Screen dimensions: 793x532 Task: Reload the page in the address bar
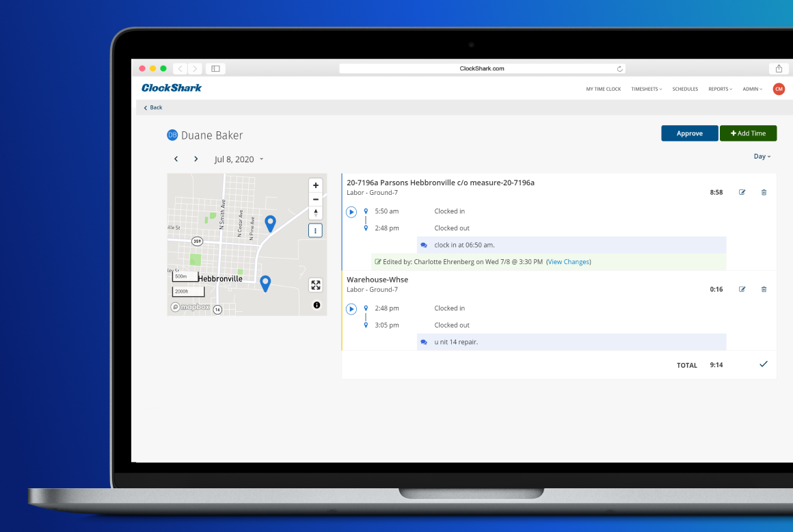[619, 69]
